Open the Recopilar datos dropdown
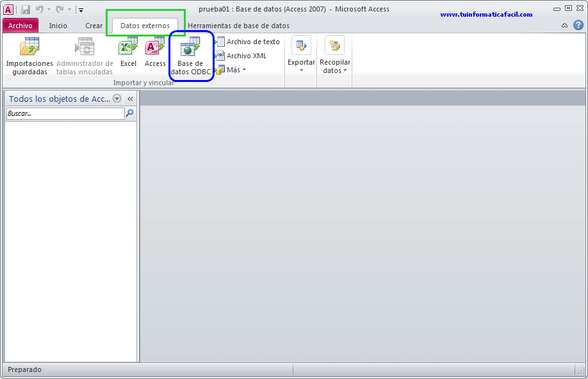The image size is (588, 379). (x=335, y=56)
